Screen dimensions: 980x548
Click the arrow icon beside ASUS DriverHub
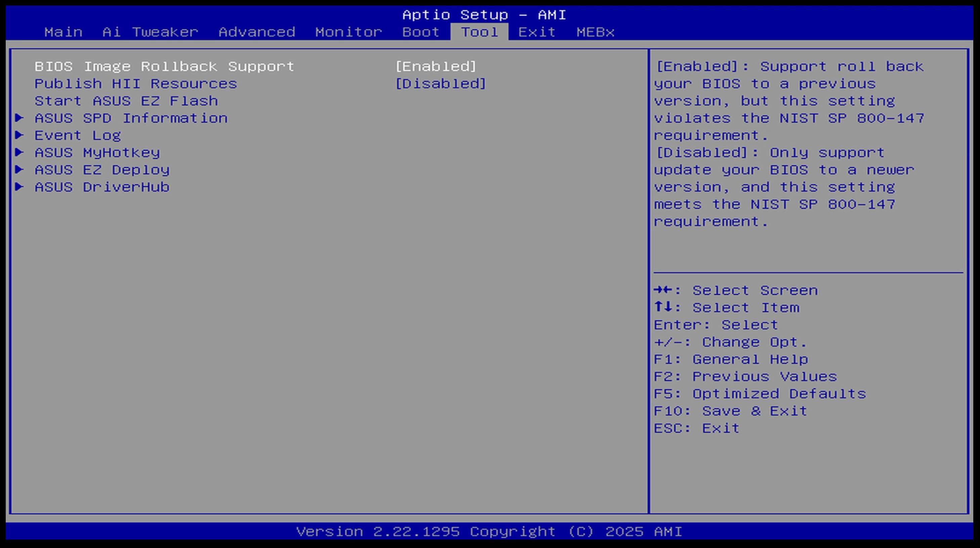point(19,187)
